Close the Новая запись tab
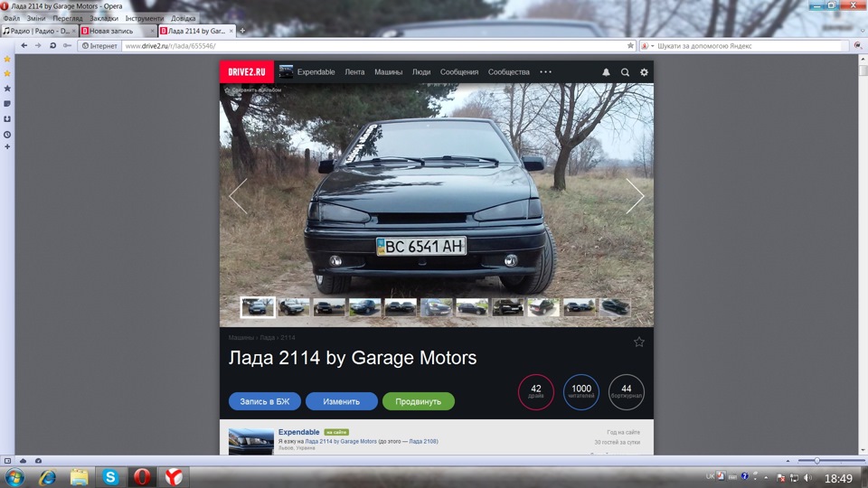Viewport: 868px width, 488px height. tap(152, 31)
